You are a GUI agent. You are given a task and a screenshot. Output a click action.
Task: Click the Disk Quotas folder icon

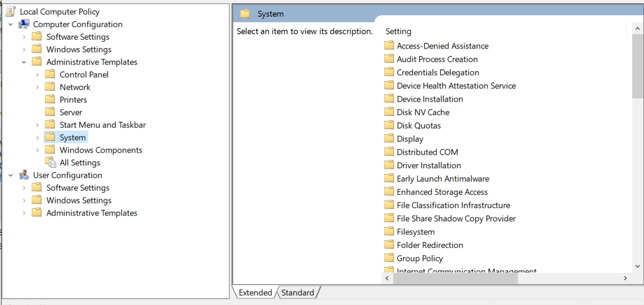(x=389, y=126)
